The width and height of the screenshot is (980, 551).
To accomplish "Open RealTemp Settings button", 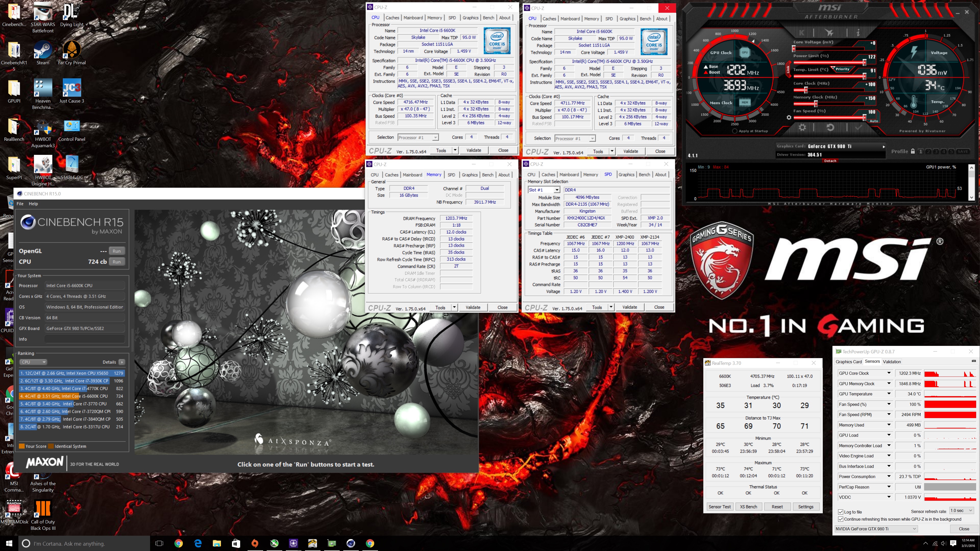I will tap(806, 507).
